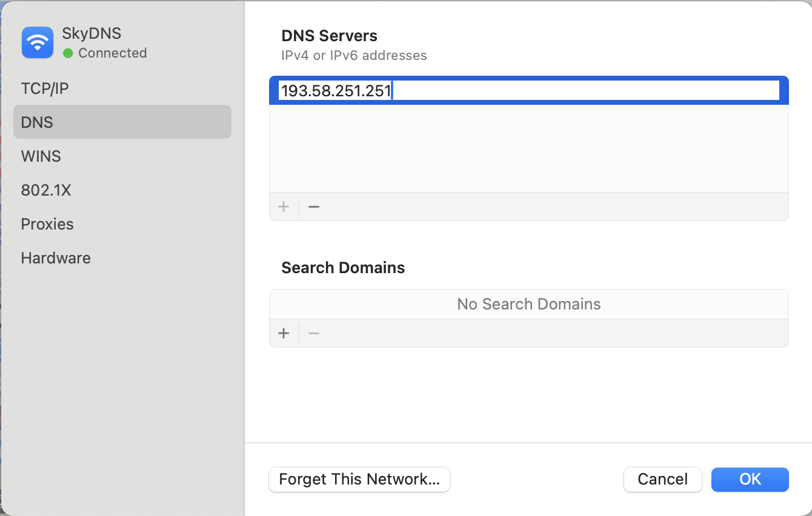Switch to the WINS section

pos(41,156)
